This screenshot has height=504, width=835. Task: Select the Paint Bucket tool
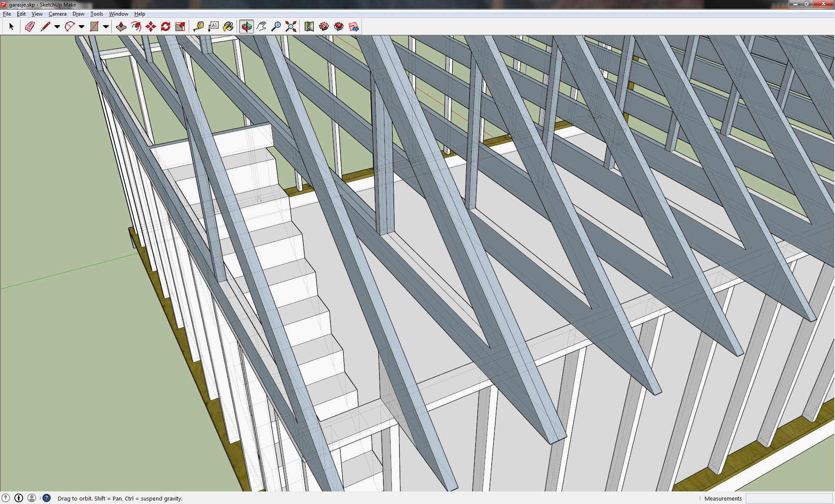pyautogui.click(x=228, y=27)
